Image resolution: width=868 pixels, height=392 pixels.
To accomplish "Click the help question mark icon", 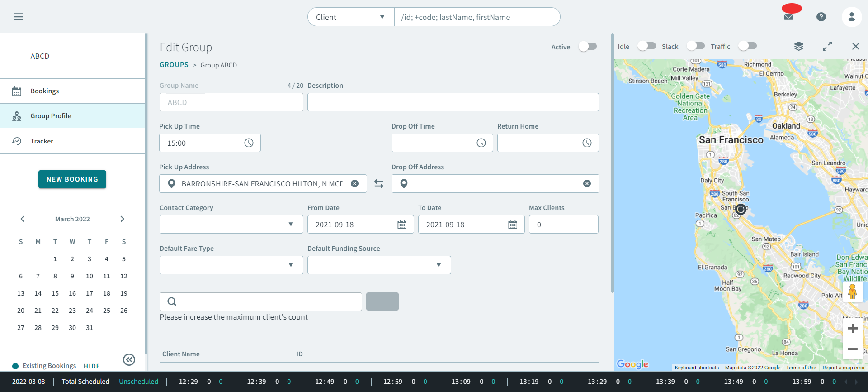I will 821,17.
